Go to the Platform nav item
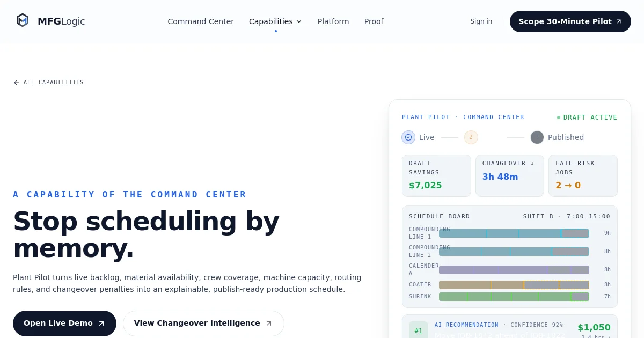This screenshot has height=338, width=644. click(333, 21)
